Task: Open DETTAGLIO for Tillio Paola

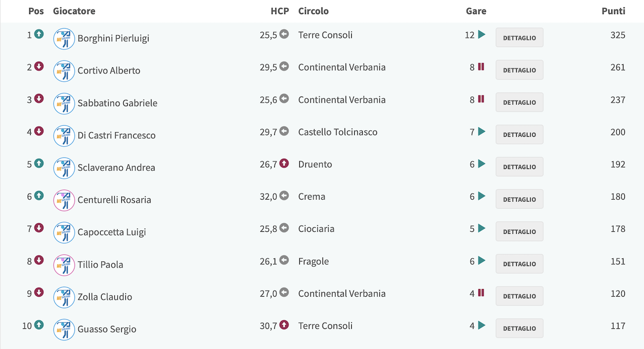Action: (x=519, y=264)
